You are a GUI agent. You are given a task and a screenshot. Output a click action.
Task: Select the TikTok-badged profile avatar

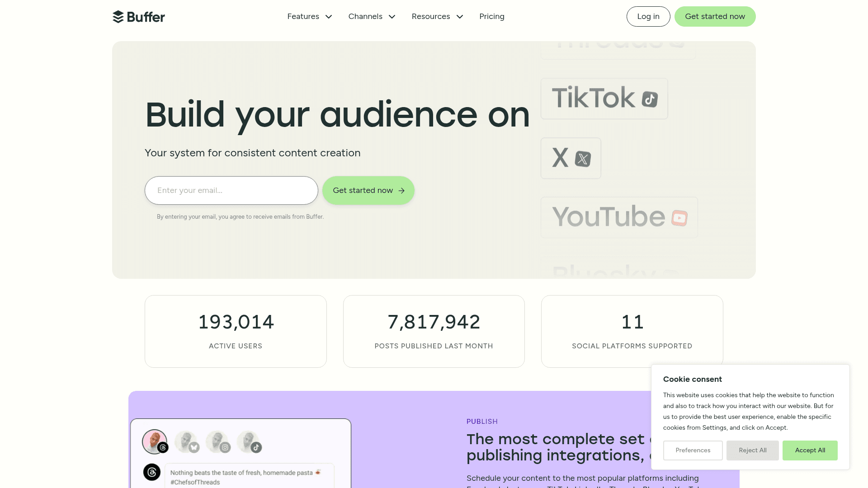click(249, 441)
